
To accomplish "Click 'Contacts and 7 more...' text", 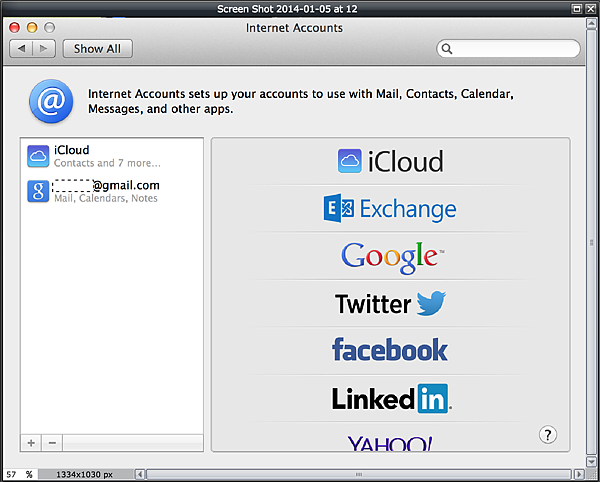I will point(107,163).
